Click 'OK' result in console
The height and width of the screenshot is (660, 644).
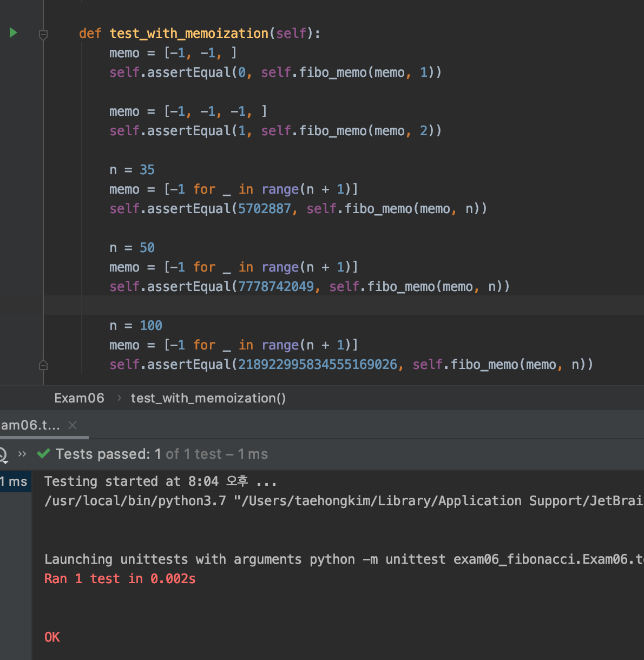click(52, 637)
